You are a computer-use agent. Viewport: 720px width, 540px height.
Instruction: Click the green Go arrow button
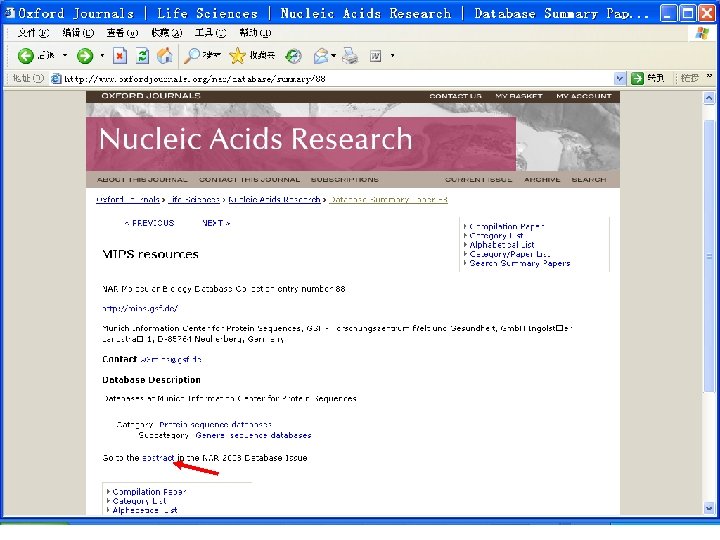click(637, 79)
